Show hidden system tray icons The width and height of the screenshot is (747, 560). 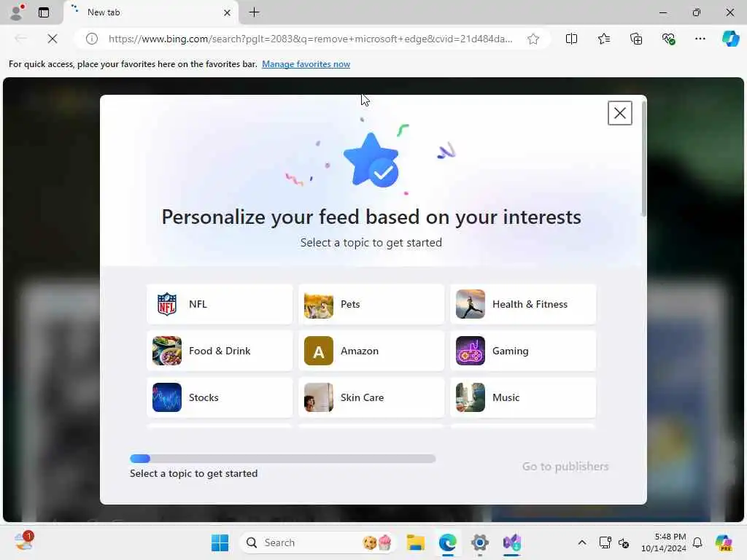[x=581, y=542]
